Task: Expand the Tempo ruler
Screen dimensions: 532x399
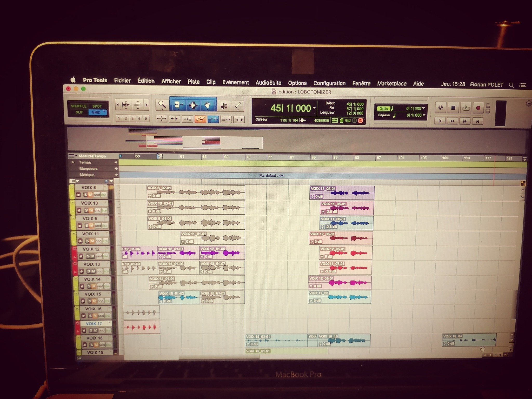Action: click(x=73, y=162)
